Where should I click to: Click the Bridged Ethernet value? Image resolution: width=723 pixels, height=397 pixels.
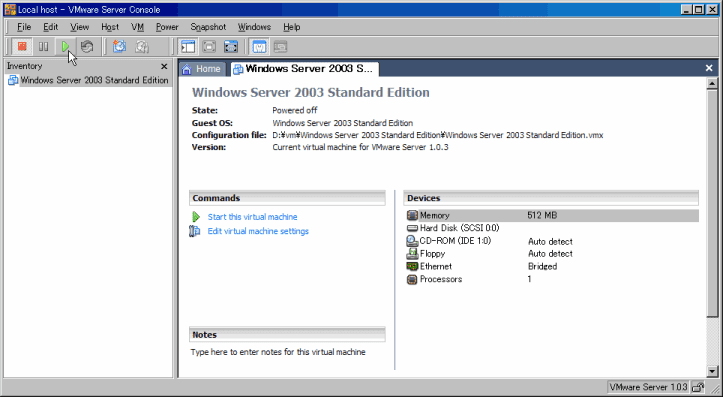542,267
